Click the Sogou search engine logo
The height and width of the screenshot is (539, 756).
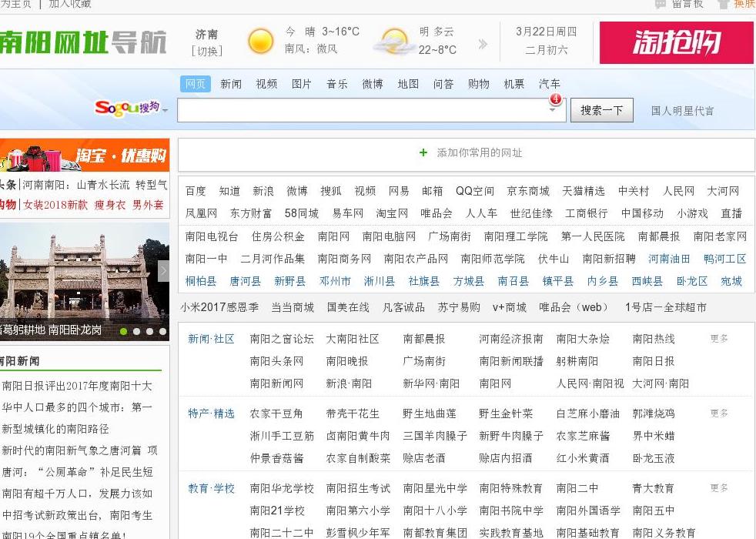click(x=127, y=108)
